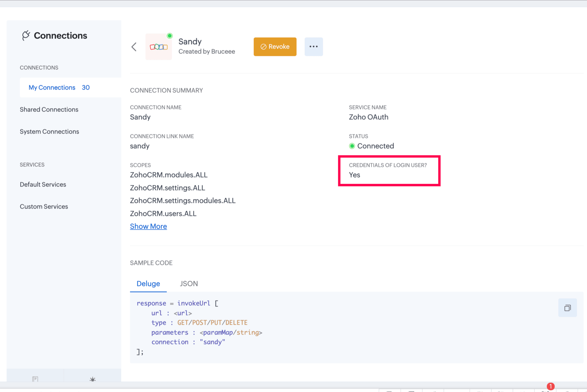Click the green Connected status indicator

352,146
